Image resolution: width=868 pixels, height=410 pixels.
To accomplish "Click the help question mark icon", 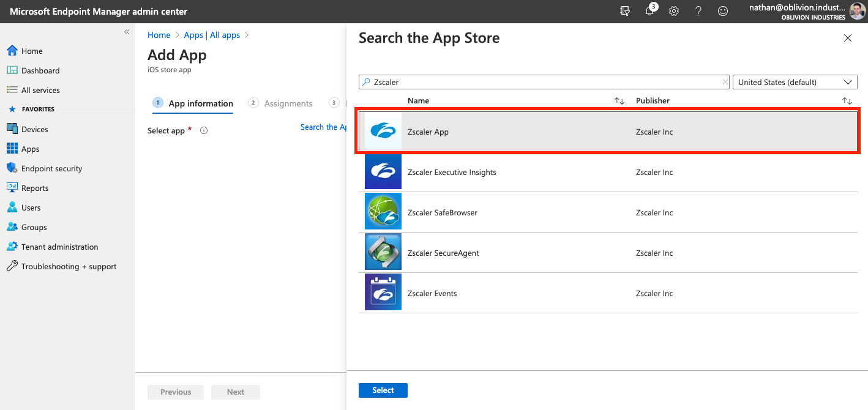I will 698,11.
